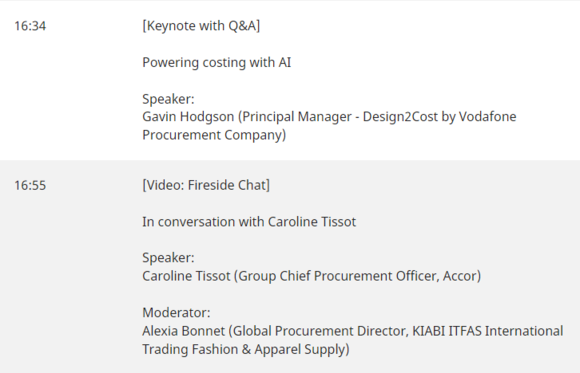Click 'Global Procurement Director' job title

point(320,331)
